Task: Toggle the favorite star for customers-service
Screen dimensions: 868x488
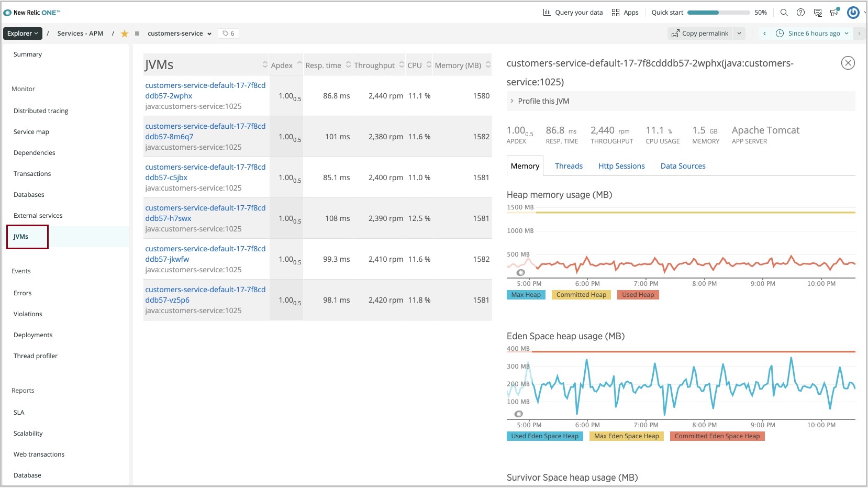Action: [x=125, y=34]
